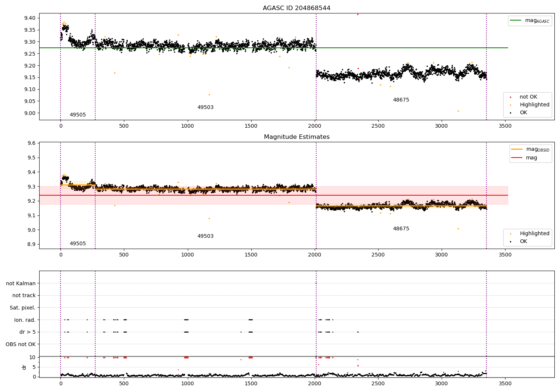Click the 2500 x-axis tick of Magnitude Estimates plot
This screenshot has height=392, width=560.
click(x=378, y=255)
